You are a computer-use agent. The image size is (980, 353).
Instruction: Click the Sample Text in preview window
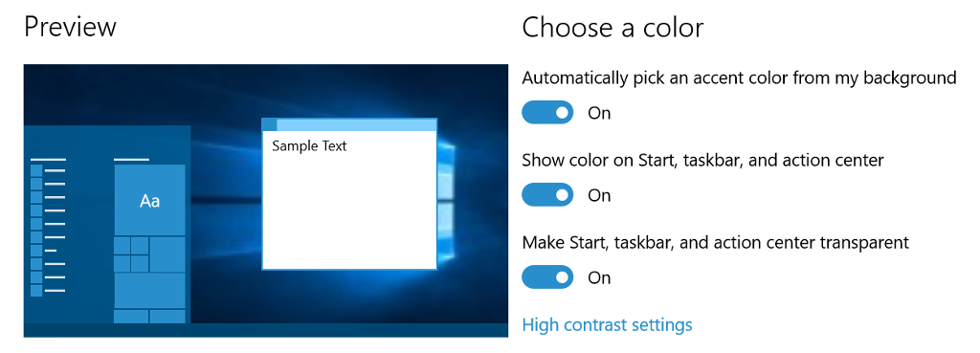pos(309,146)
